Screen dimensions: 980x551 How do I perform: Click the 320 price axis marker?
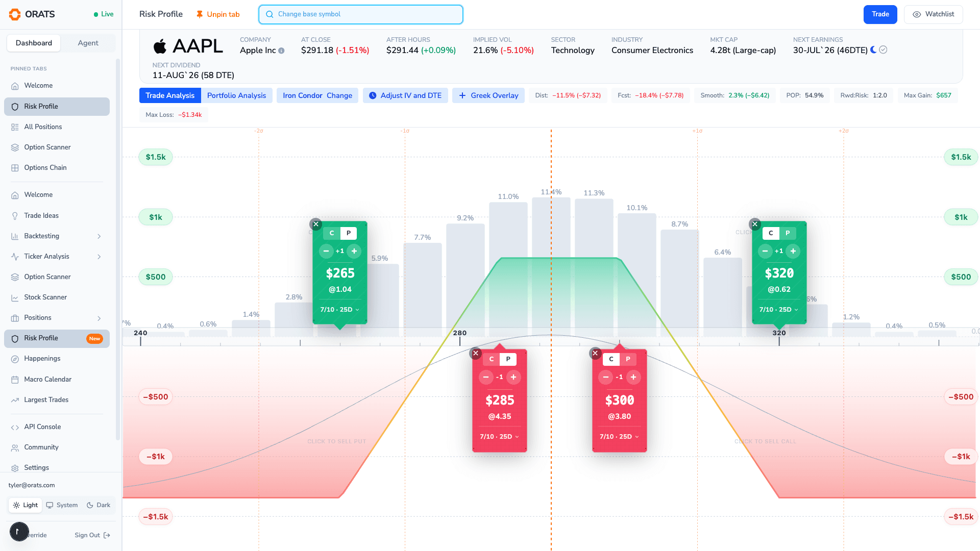(779, 333)
